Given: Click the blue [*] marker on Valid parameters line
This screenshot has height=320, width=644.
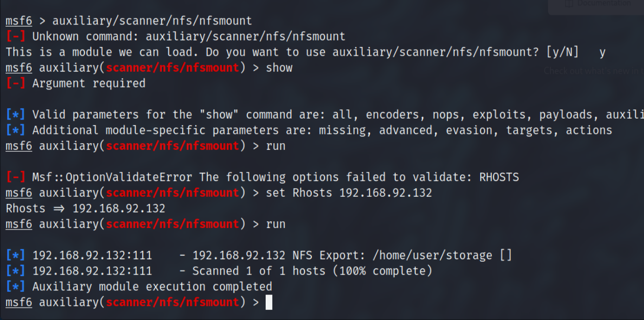Looking at the screenshot, I should tap(15, 115).
